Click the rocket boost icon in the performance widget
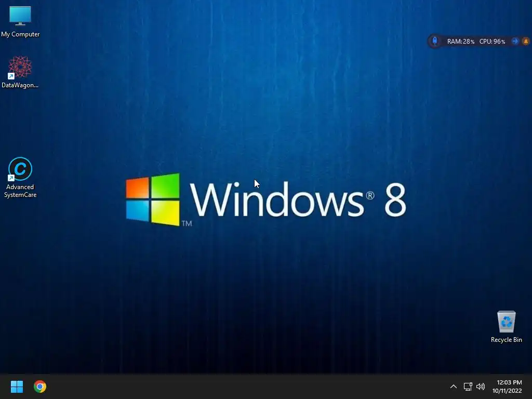The height and width of the screenshot is (399, 532). point(435,42)
